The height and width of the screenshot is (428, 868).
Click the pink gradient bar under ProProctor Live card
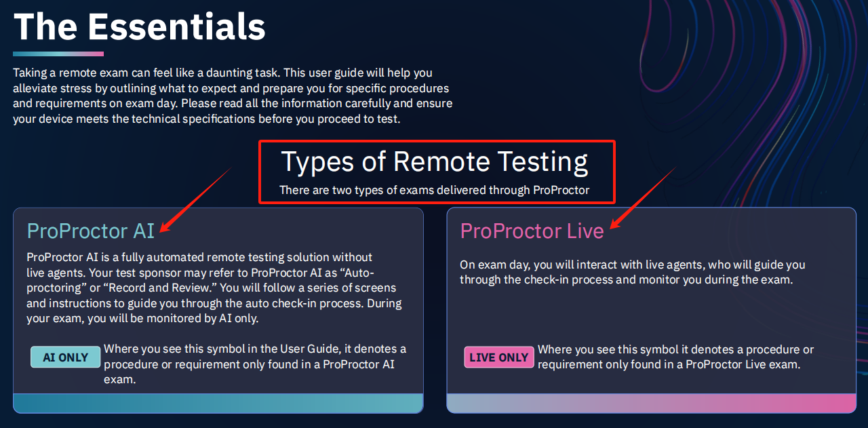(651, 403)
